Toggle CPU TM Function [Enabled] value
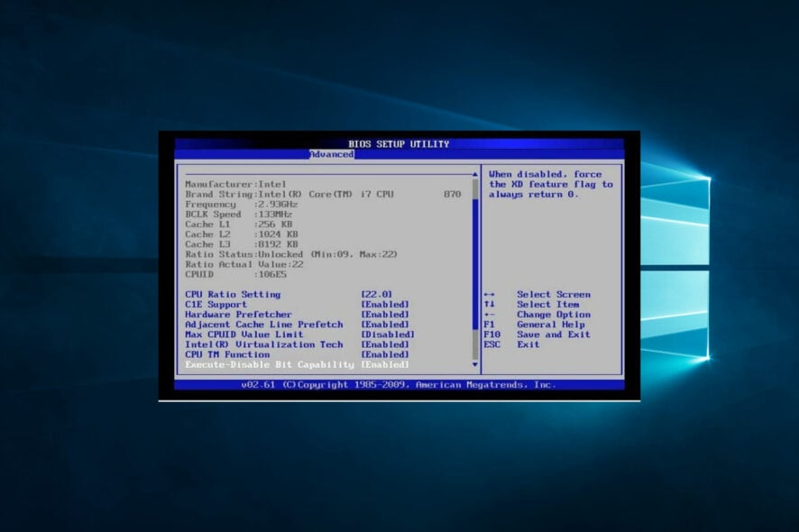The image size is (799, 532). (x=385, y=354)
